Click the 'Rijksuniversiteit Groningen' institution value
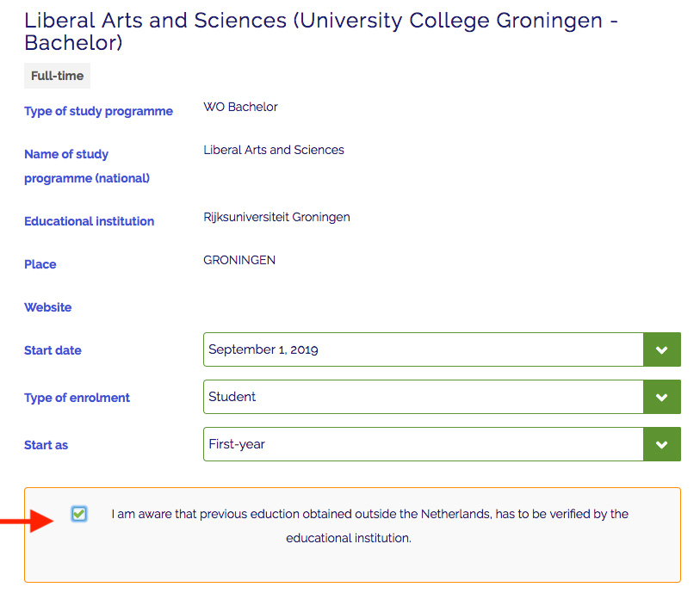The height and width of the screenshot is (612, 700). click(276, 217)
